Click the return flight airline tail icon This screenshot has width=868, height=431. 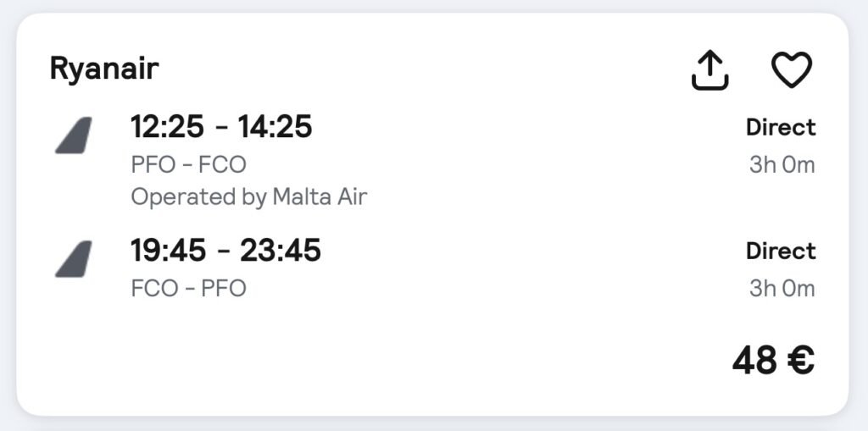click(74, 259)
